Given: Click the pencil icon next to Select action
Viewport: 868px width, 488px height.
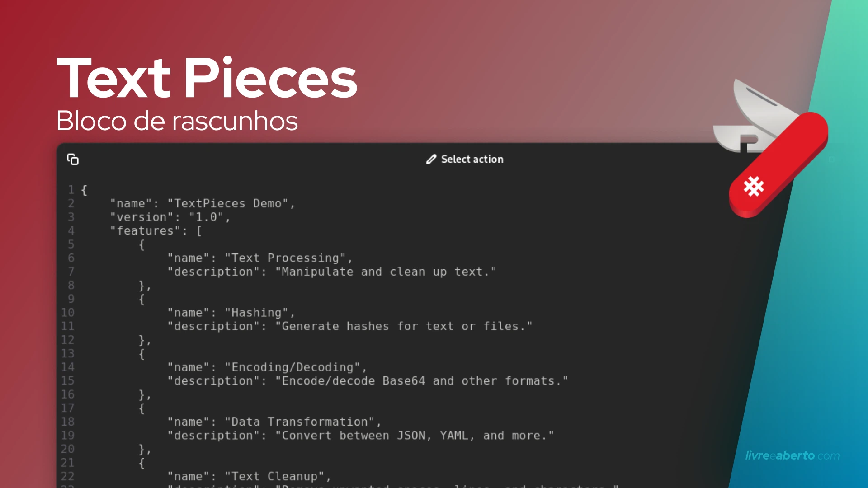Looking at the screenshot, I should tap(430, 159).
